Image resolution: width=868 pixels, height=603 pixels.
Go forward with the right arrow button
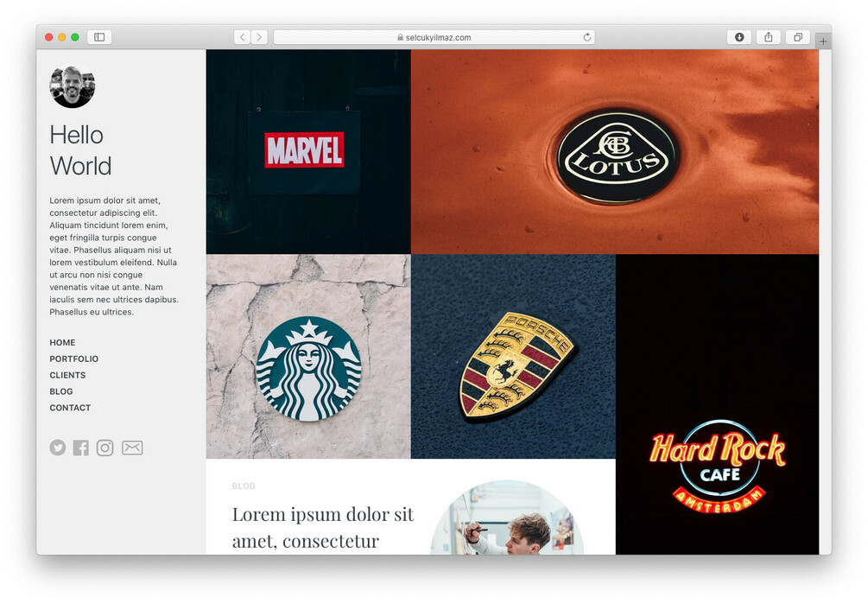click(x=259, y=37)
